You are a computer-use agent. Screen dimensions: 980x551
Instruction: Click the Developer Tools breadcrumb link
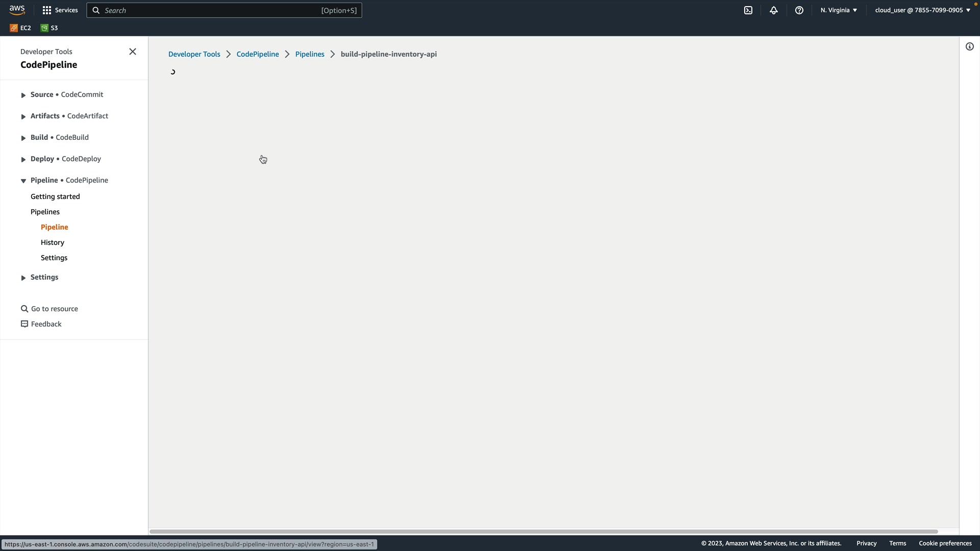pos(194,54)
